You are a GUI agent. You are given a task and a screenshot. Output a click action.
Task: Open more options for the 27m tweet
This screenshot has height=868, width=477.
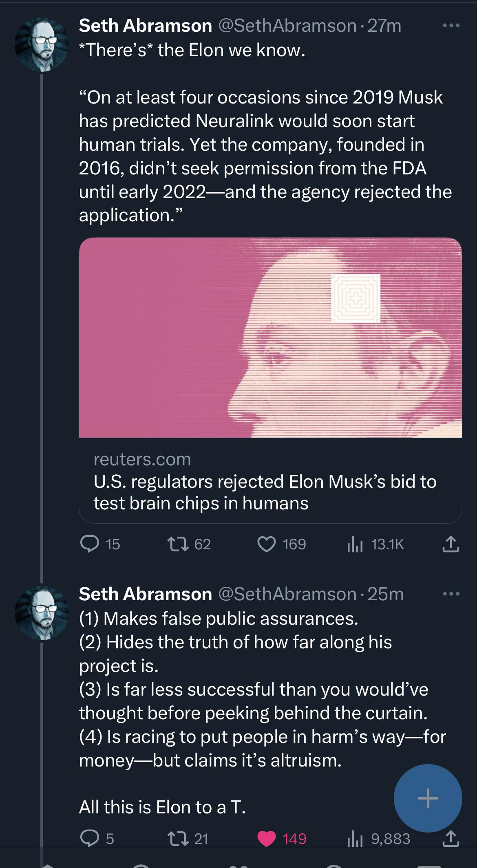(x=451, y=26)
